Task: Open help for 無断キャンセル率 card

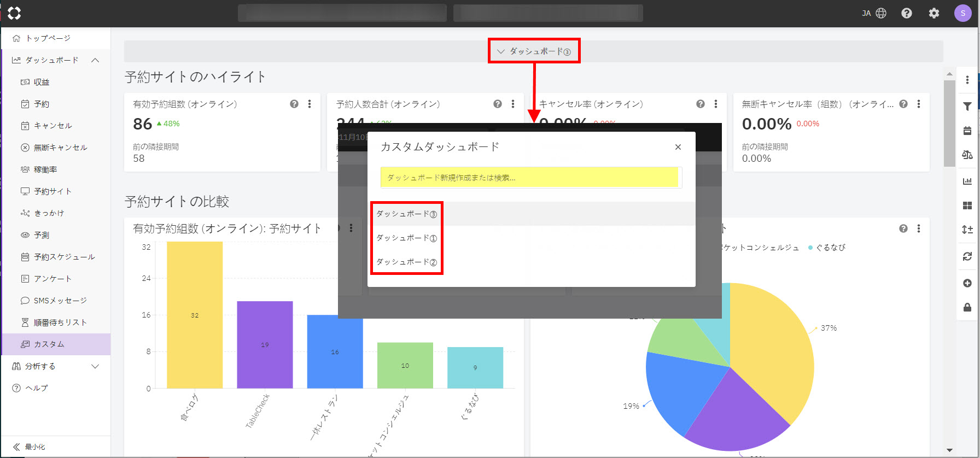Action: pos(903,104)
